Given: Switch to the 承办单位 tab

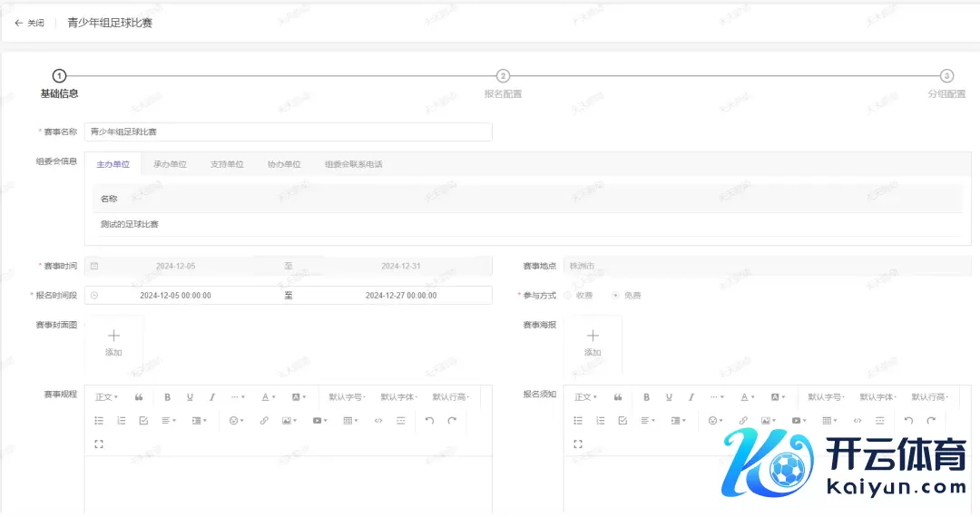Looking at the screenshot, I should pyautogui.click(x=170, y=164).
